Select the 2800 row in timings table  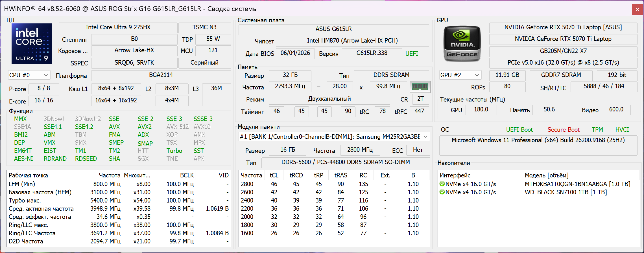pyautogui.click(x=334, y=184)
